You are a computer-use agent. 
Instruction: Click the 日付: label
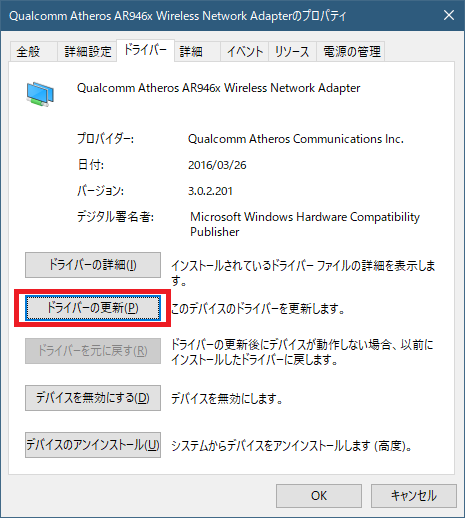pyautogui.click(x=91, y=165)
